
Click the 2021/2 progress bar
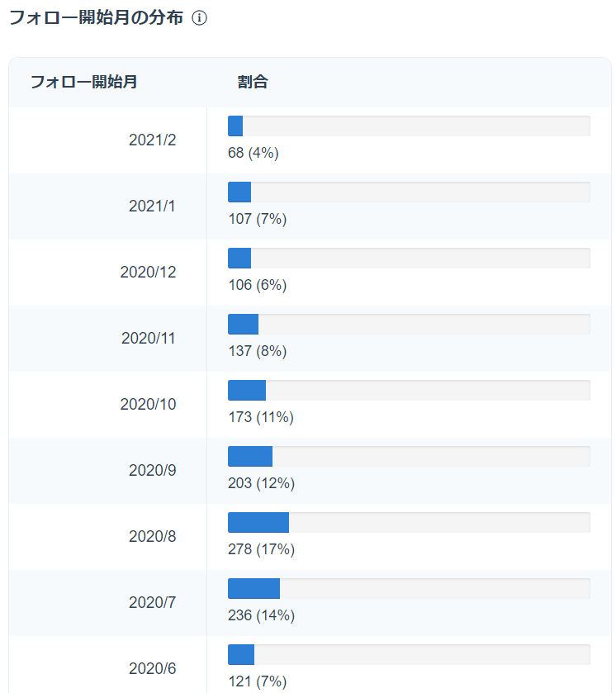click(x=409, y=126)
